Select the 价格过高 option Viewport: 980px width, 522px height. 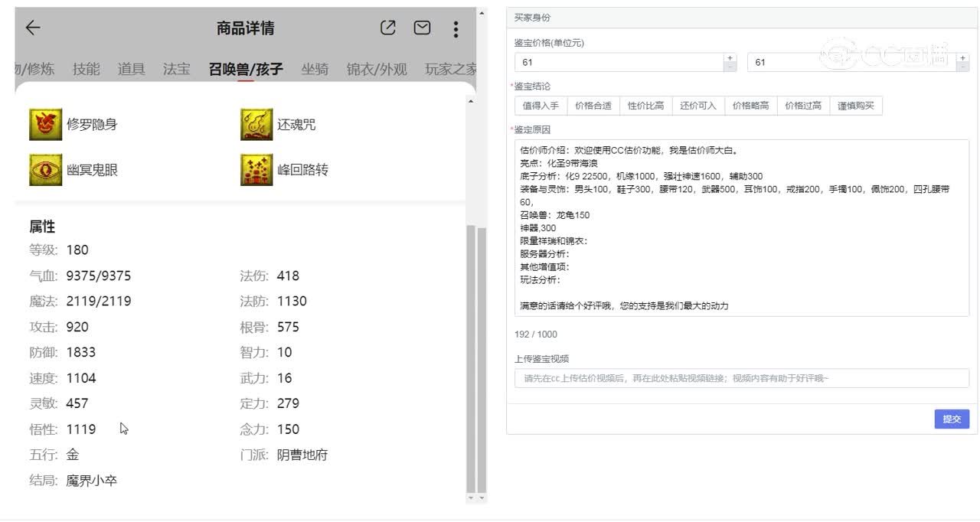(802, 106)
